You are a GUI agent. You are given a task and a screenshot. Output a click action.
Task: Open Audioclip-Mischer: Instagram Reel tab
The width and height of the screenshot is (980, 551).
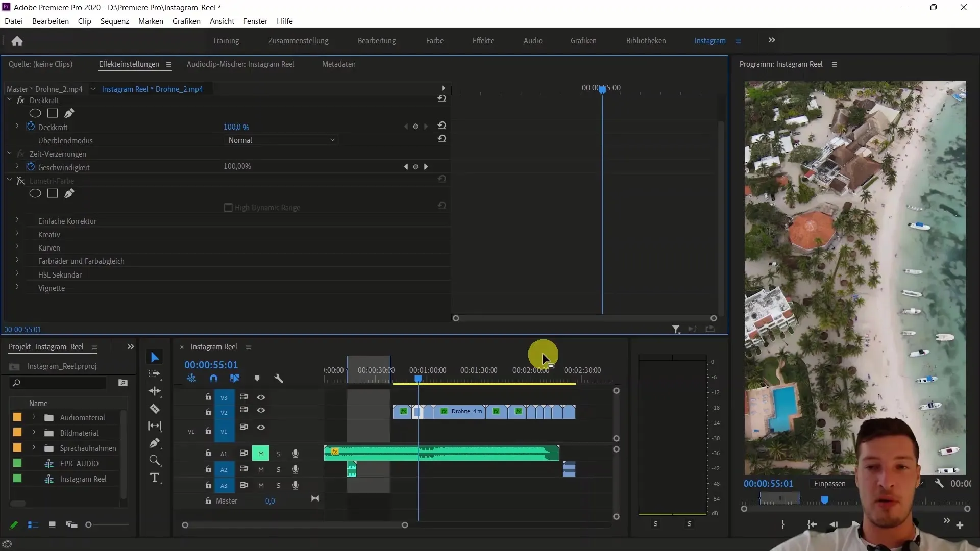tap(240, 64)
